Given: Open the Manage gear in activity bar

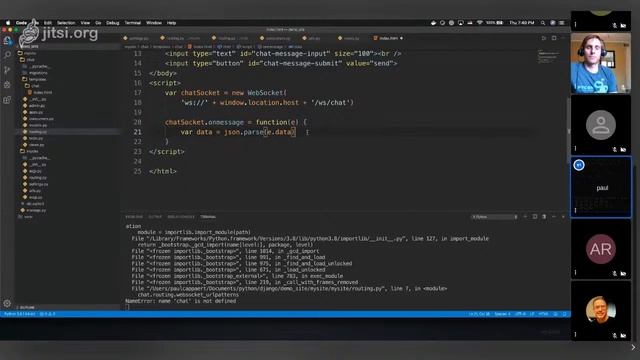Looking at the screenshot, I should tap(7, 303).
